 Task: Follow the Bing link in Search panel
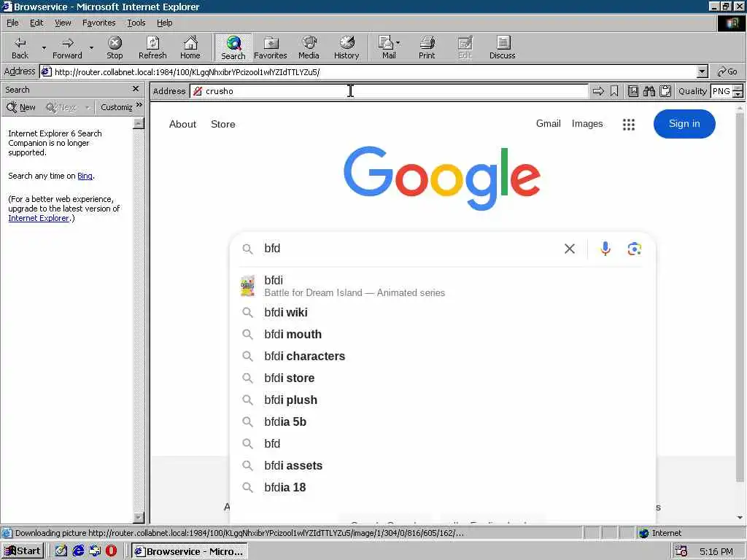coord(85,176)
